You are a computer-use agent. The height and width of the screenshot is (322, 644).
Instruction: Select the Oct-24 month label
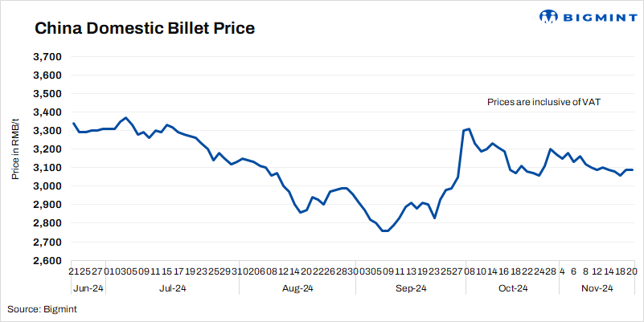512,287
